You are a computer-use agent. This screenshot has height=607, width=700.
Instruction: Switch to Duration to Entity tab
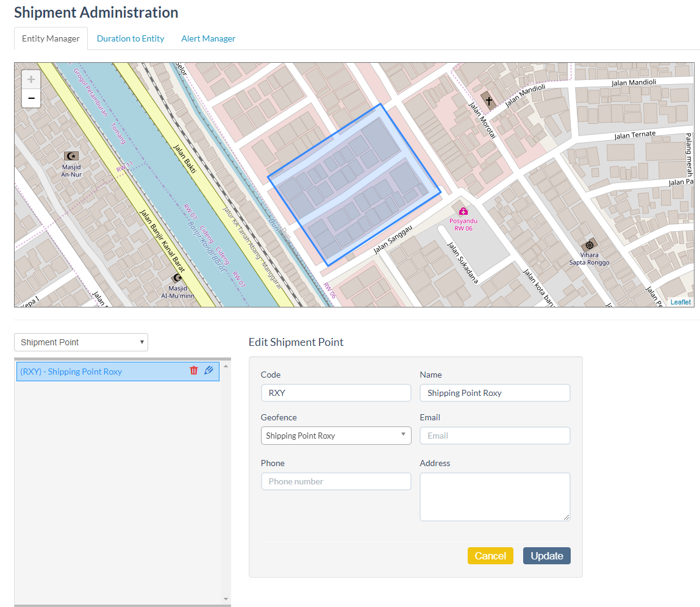(130, 38)
